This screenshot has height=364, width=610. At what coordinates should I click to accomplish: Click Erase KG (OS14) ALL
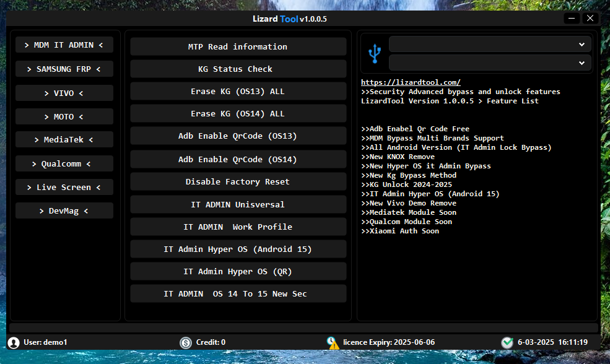point(238,114)
